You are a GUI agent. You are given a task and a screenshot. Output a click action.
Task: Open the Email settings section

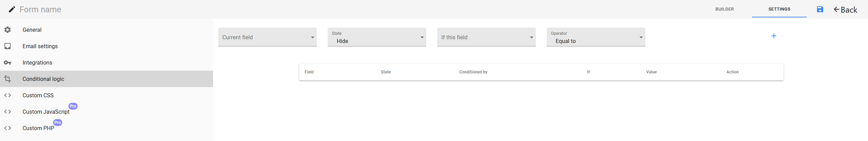click(106, 46)
